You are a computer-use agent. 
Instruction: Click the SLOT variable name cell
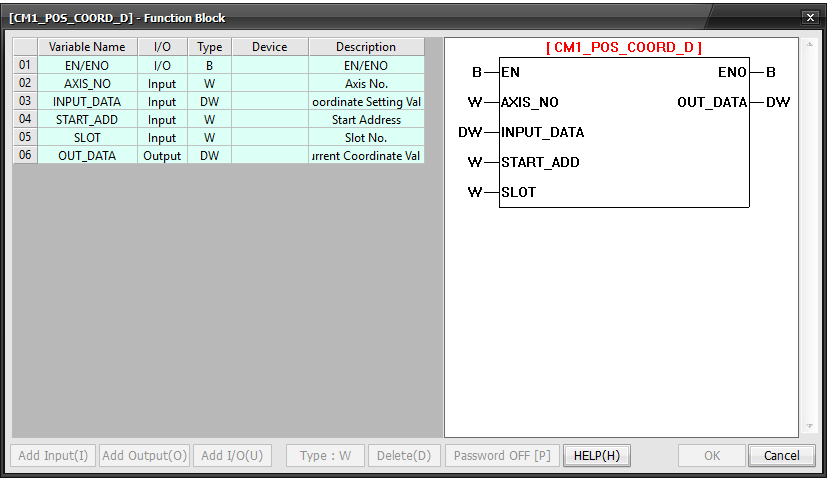coord(88,137)
